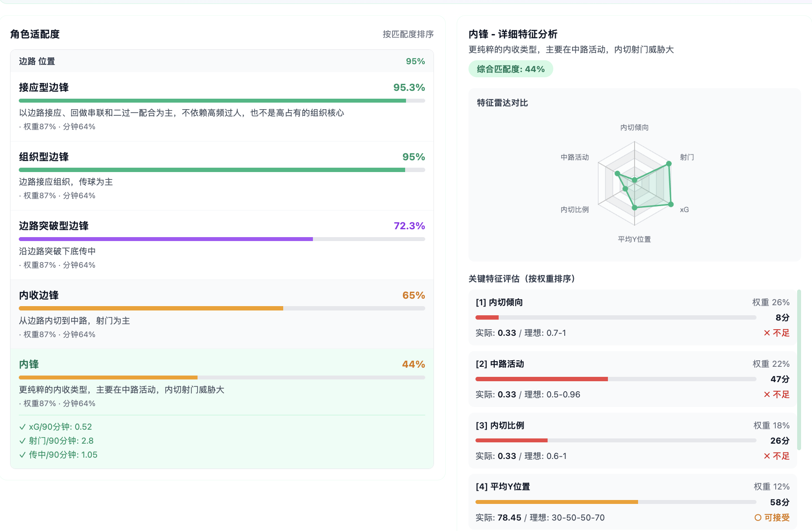Click the 权重 26% label
This screenshot has width=812, height=531.
tap(771, 302)
